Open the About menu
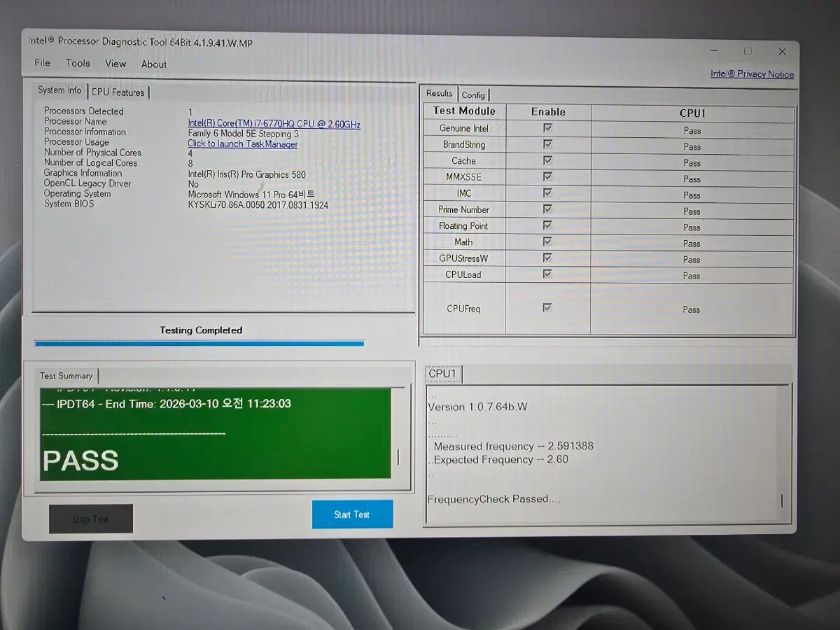 154,64
